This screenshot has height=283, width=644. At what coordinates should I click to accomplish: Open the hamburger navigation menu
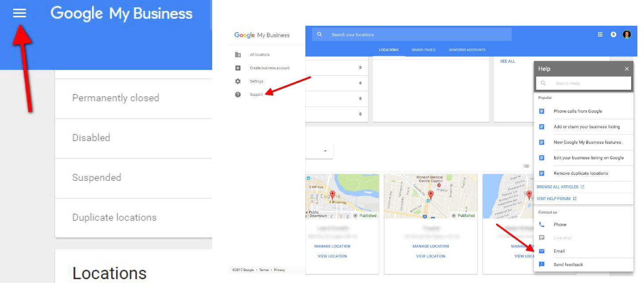click(x=19, y=13)
